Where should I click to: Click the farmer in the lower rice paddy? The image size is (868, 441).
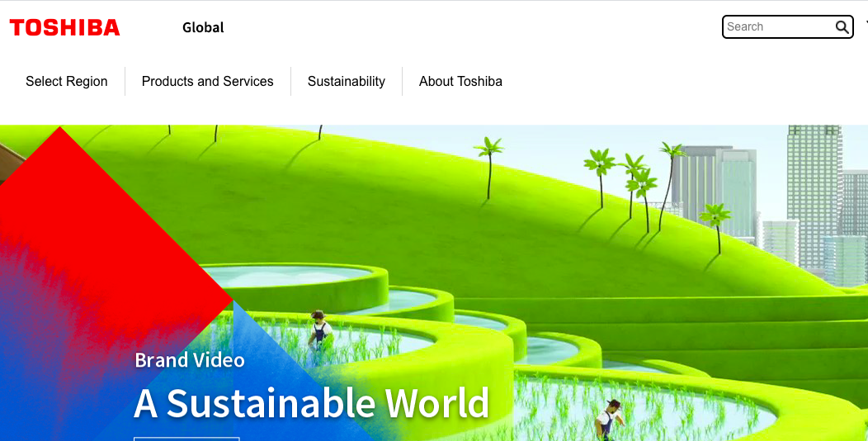point(610,418)
